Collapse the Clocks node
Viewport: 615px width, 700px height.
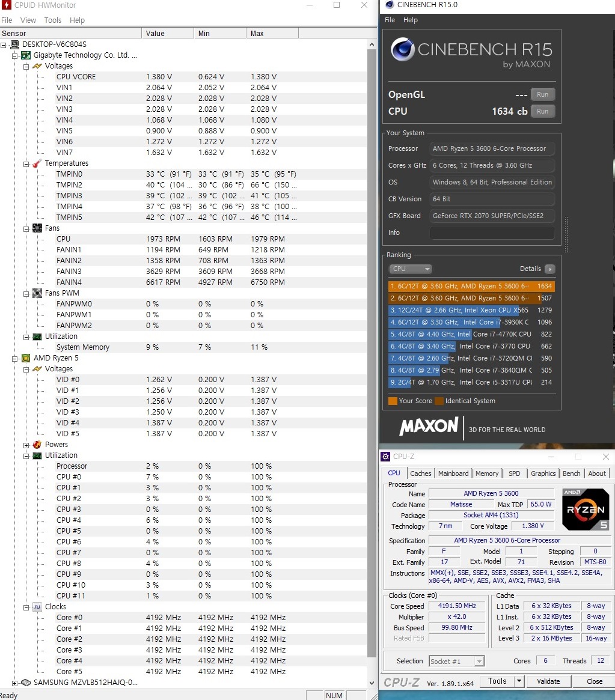pos(26,607)
